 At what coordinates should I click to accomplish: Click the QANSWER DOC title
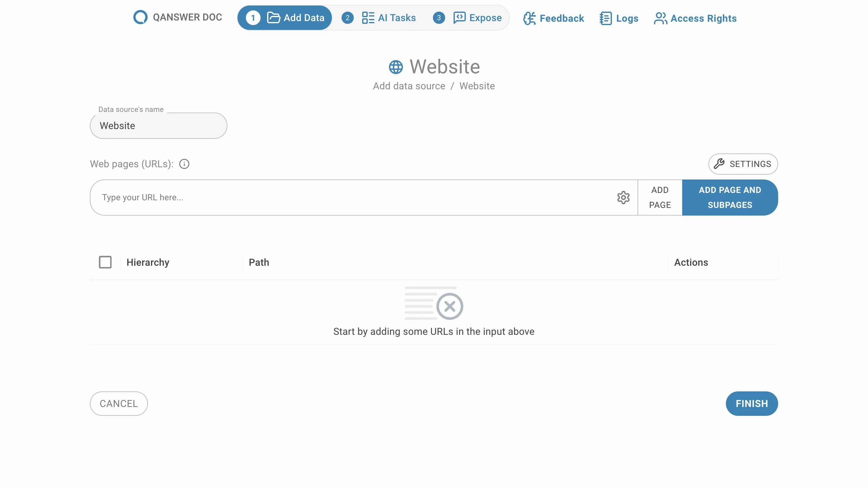click(187, 17)
